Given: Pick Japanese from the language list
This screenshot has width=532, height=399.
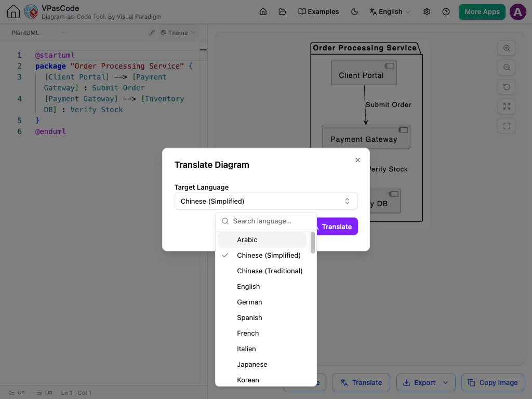Looking at the screenshot, I should click(262, 365).
